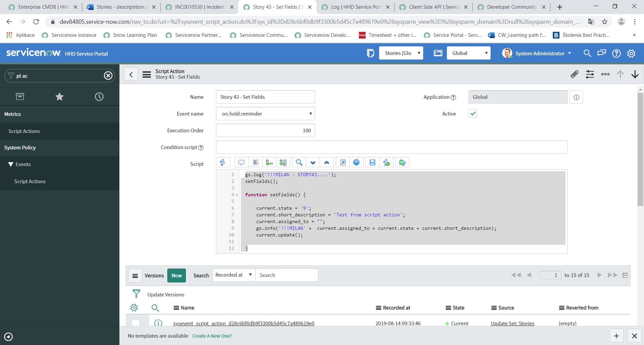Open Script Actions under Metrics
Screen dimensions: 644x345
(24, 131)
